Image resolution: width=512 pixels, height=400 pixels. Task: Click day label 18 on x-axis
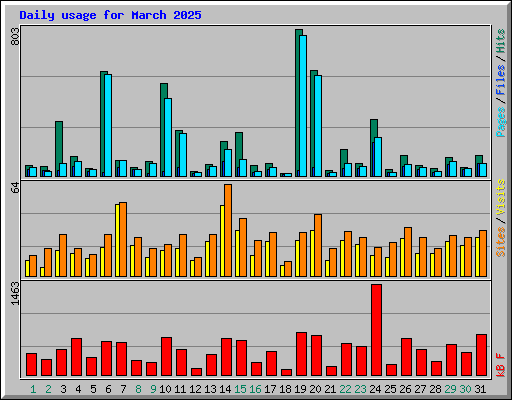coord(285,389)
